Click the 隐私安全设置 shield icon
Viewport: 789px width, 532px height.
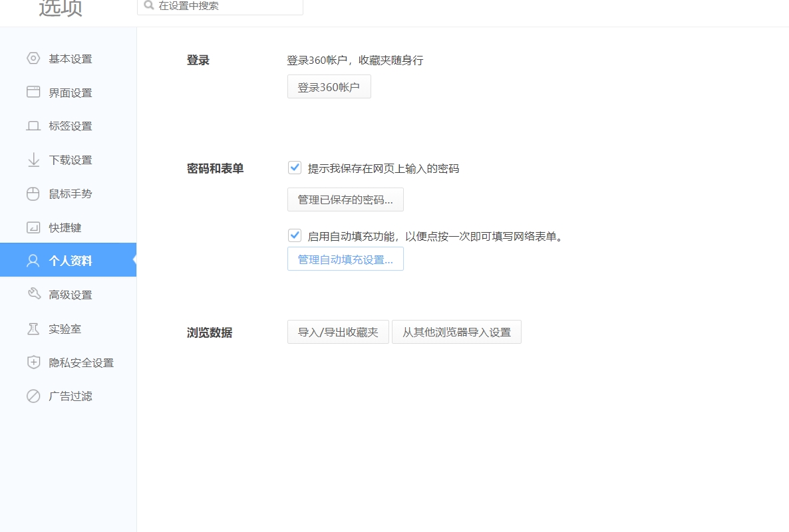pos(33,362)
